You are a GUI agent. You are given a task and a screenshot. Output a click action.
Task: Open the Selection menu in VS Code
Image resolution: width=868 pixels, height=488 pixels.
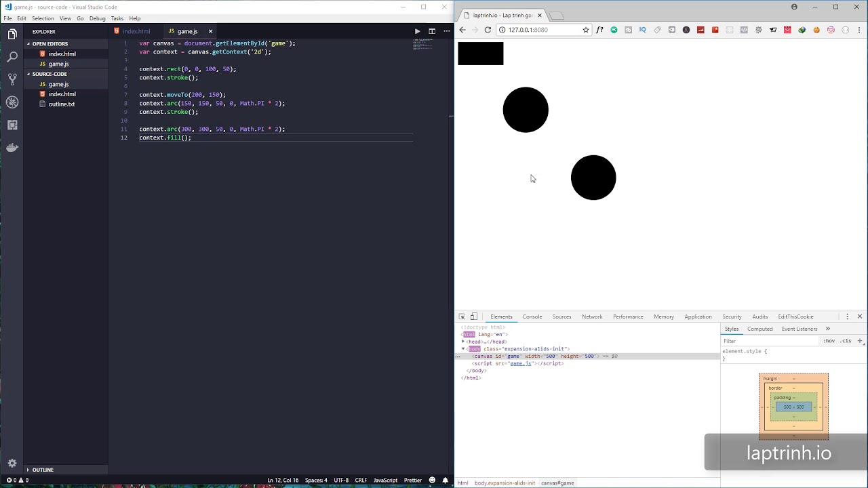point(43,18)
